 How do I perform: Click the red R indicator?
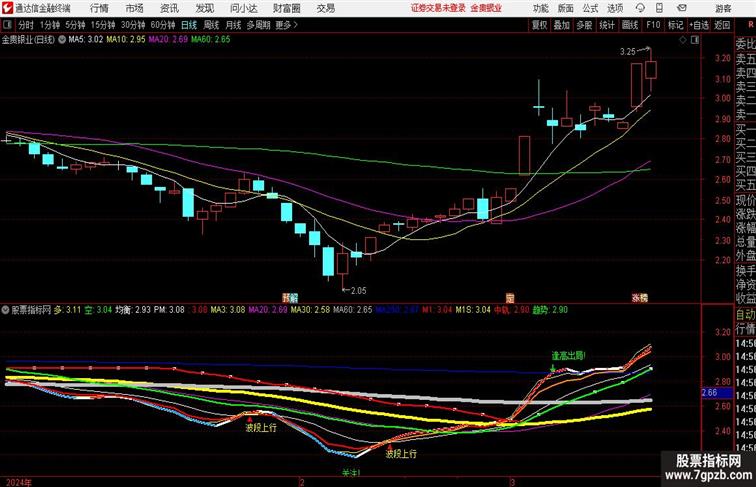pyautogui.click(x=751, y=25)
